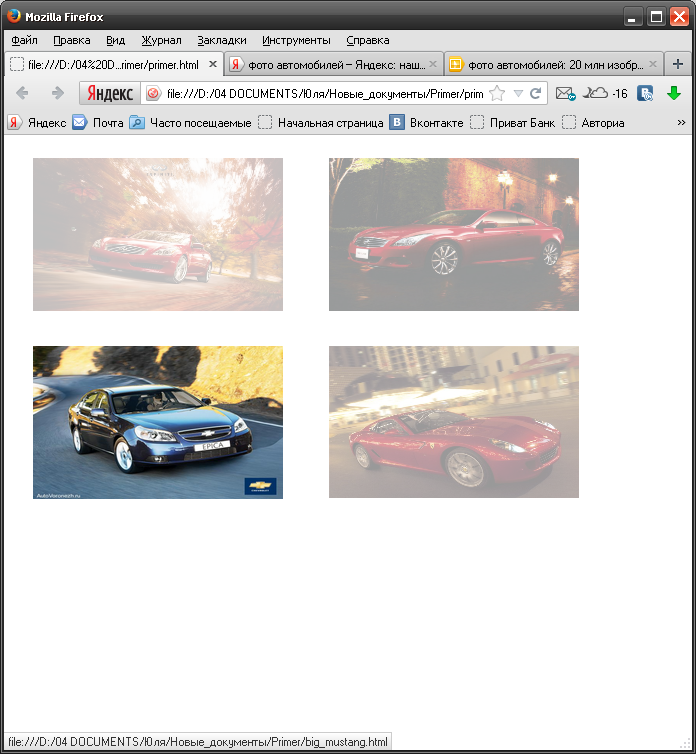The width and height of the screenshot is (696, 754).
Task: Open the Журнал menu
Action: point(161,40)
